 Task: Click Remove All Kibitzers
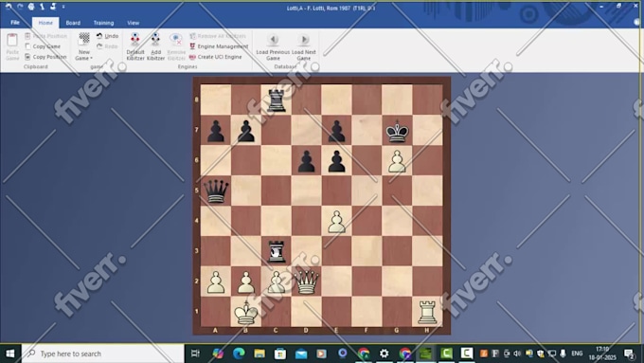click(x=218, y=36)
